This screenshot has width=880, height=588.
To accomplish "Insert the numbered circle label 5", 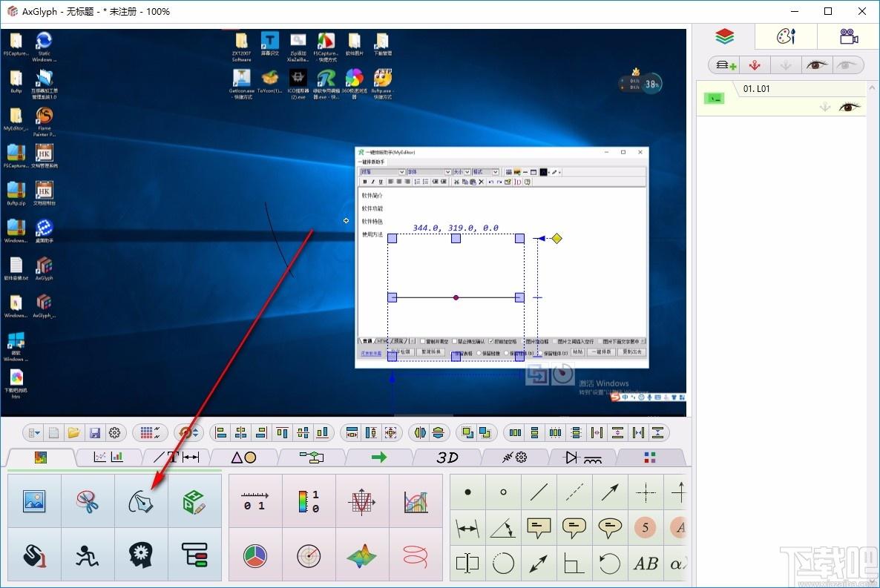I will coord(646,527).
